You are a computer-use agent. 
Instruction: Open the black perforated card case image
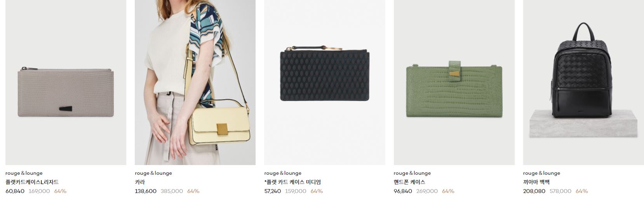pos(325,82)
